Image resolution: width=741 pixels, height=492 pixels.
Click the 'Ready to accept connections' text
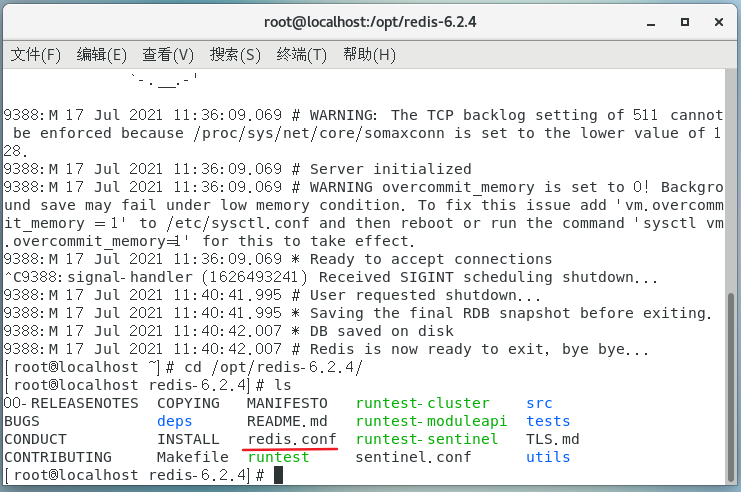pos(431,259)
